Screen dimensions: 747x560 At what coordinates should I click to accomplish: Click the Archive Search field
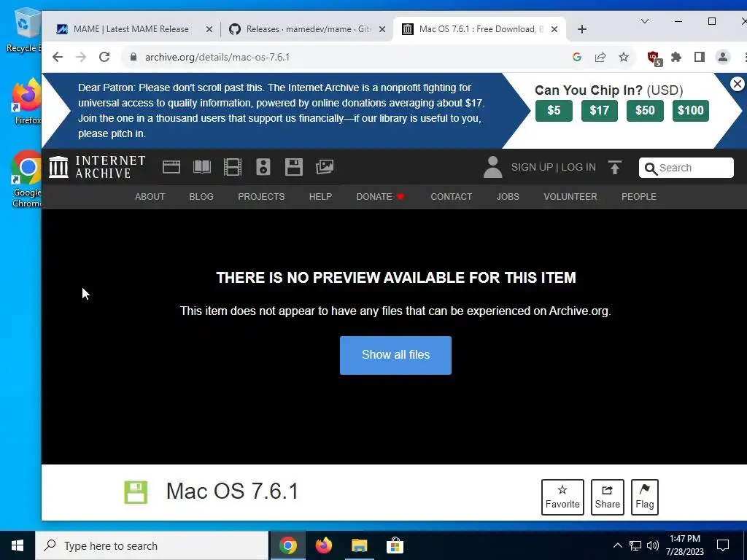click(686, 168)
